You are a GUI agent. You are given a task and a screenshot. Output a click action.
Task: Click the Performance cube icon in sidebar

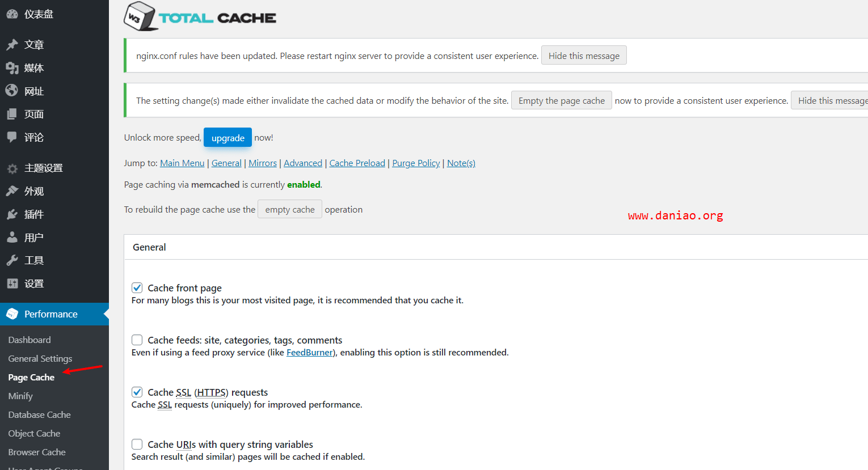[12, 314]
